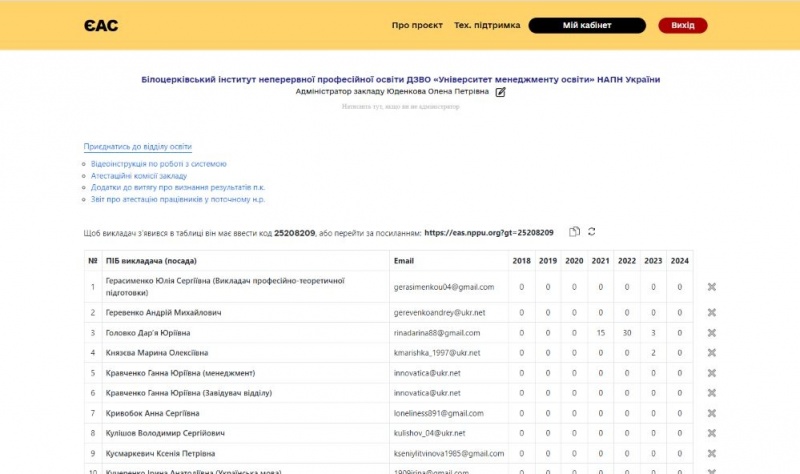The image size is (800, 474).
Task: Delete the Князєва Марина Олексіївна entry
Action: [712, 353]
